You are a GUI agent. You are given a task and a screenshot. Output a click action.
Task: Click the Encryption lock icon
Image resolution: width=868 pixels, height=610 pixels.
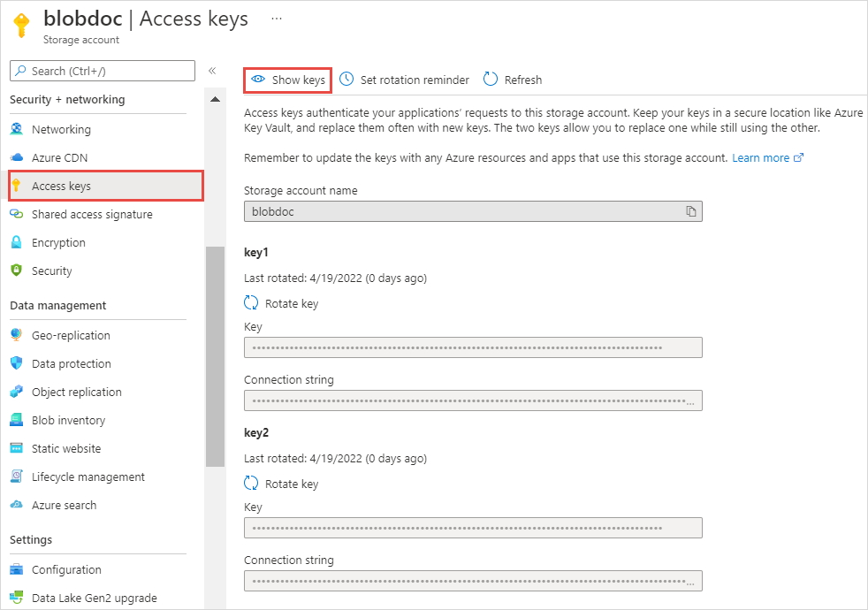(17, 242)
